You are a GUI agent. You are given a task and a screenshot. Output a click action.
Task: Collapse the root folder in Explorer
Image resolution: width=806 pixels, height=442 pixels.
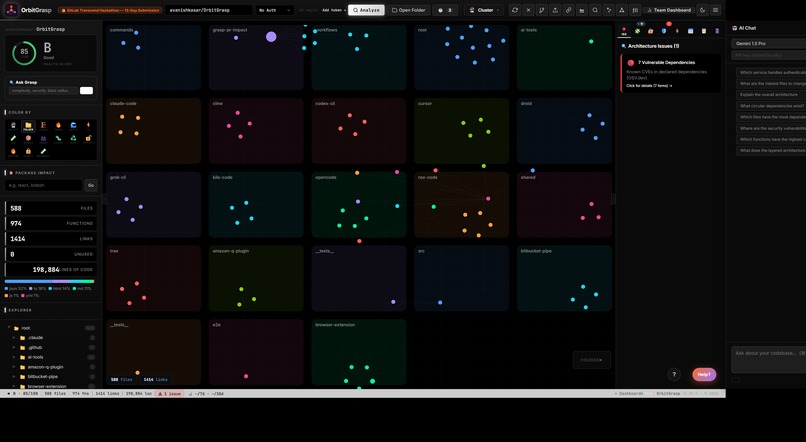pos(9,328)
